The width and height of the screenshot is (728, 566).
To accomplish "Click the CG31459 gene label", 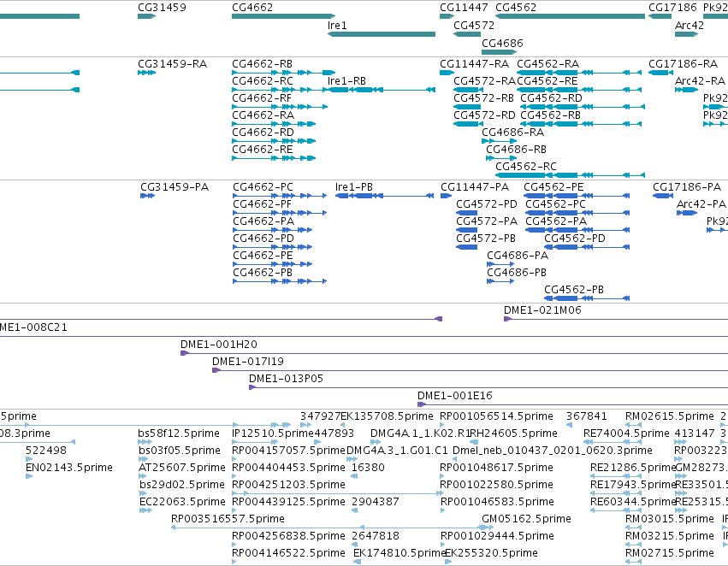I will [162, 8].
